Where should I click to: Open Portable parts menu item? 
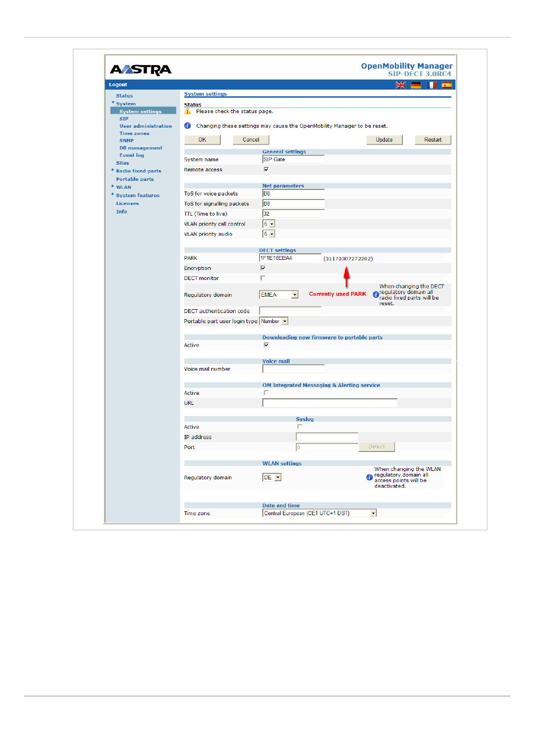[x=135, y=179]
